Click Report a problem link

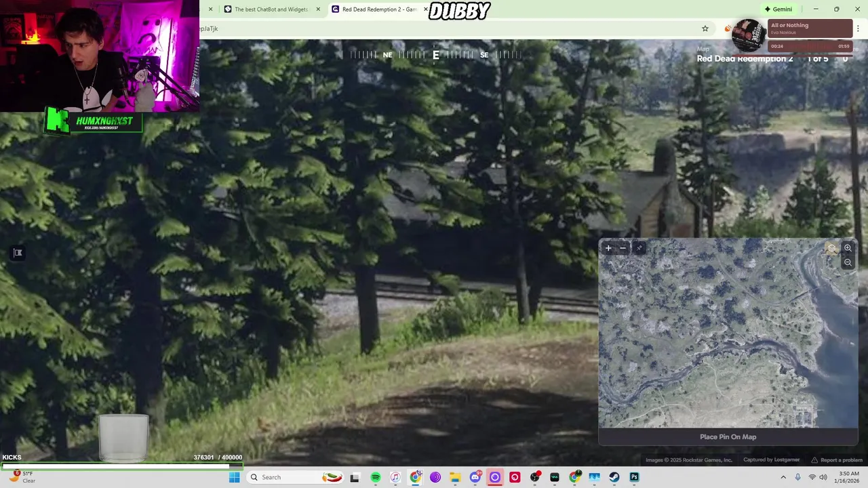click(837, 460)
